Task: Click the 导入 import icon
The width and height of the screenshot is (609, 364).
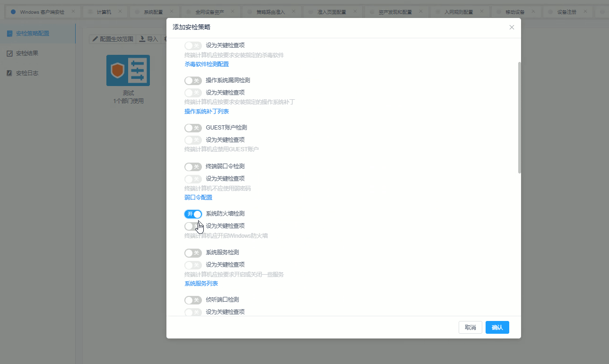Action: pyautogui.click(x=142, y=39)
